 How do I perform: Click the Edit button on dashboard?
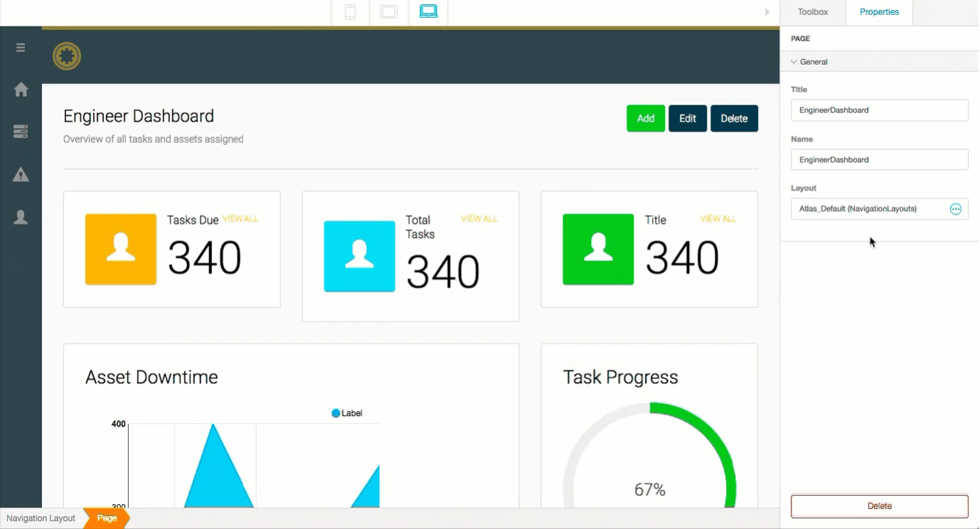tap(687, 119)
